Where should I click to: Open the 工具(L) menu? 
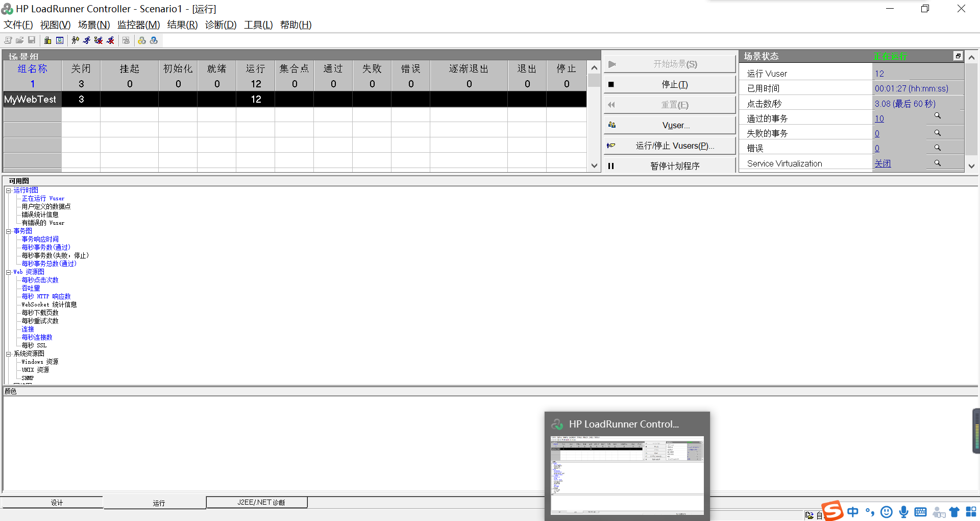[x=258, y=25]
